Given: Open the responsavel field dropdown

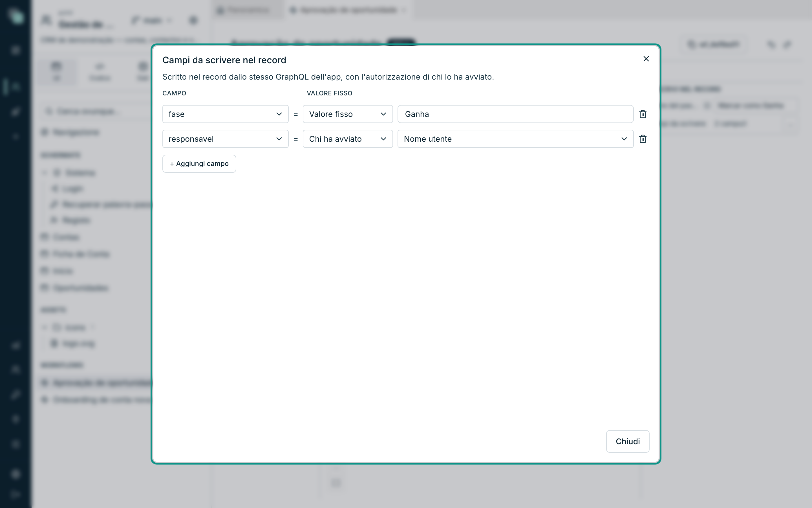Looking at the screenshot, I should point(225,139).
